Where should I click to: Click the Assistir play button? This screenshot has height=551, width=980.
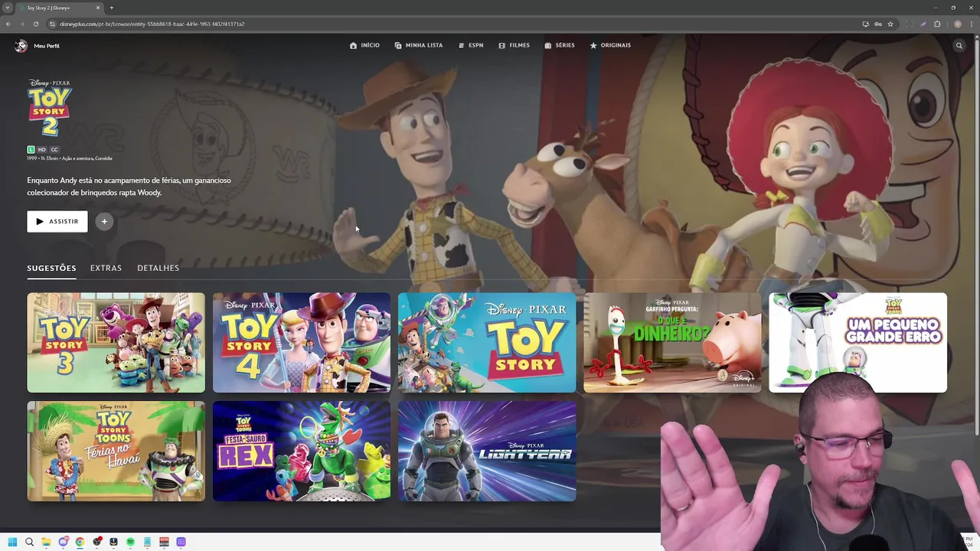pyautogui.click(x=57, y=221)
